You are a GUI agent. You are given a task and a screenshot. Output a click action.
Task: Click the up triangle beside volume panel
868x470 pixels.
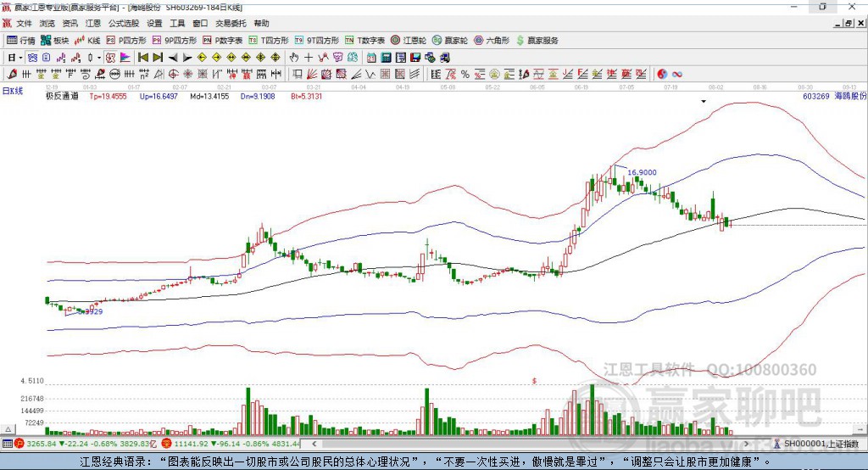click(x=8, y=429)
